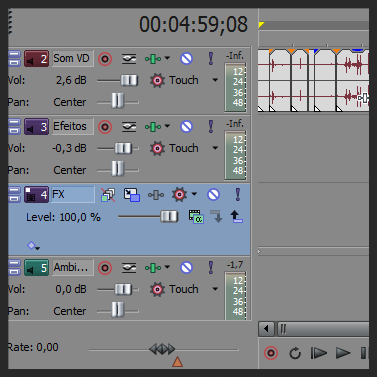377x377 pixels.
Task: Toggle bypass motion blur on FX track
Action: point(108,195)
